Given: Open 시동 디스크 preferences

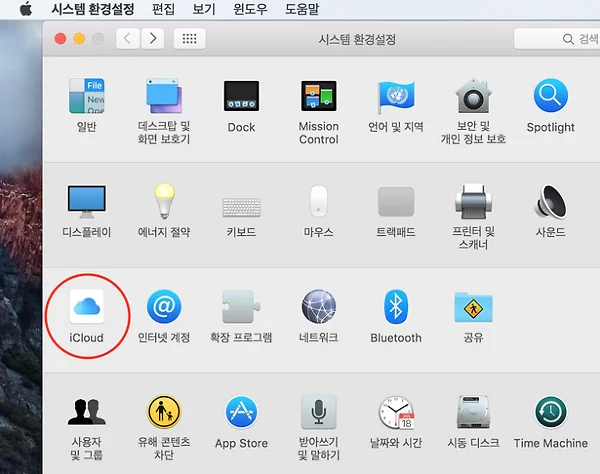Looking at the screenshot, I should coord(473,423).
